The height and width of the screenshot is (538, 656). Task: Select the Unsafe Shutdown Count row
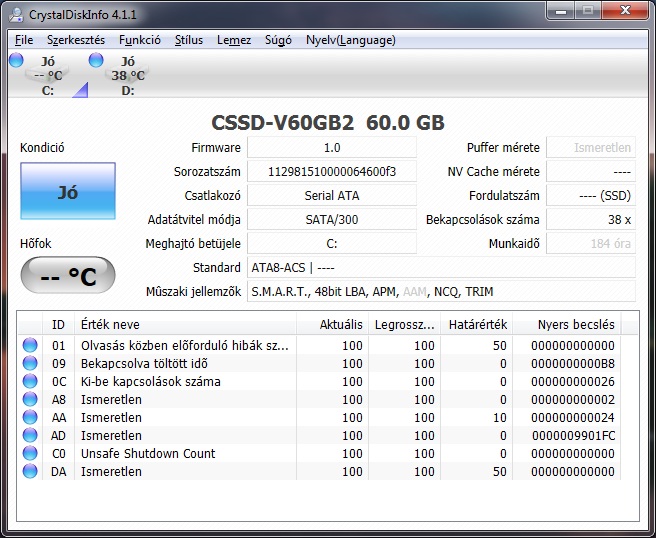[x=319, y=453]
